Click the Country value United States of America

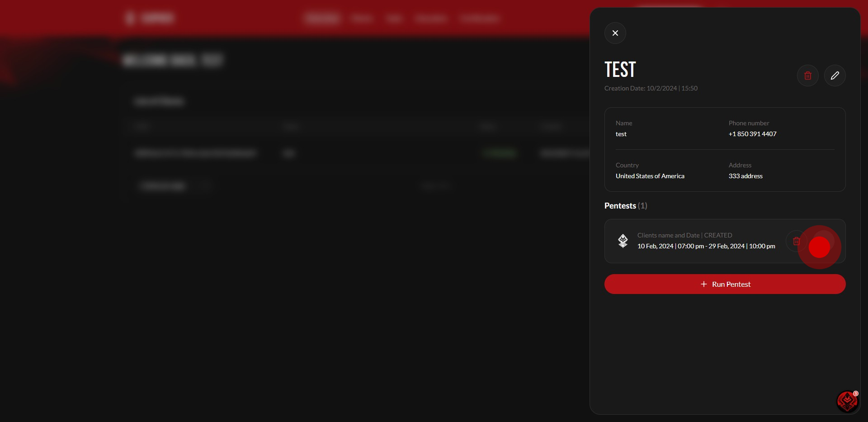tap(650, 176)
